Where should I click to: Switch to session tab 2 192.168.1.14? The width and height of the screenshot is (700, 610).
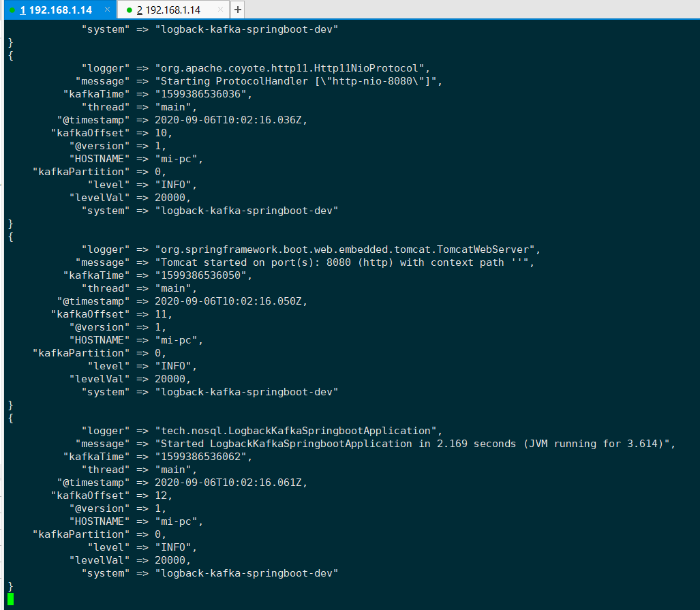pyautogui.click(x=168, y=10)
